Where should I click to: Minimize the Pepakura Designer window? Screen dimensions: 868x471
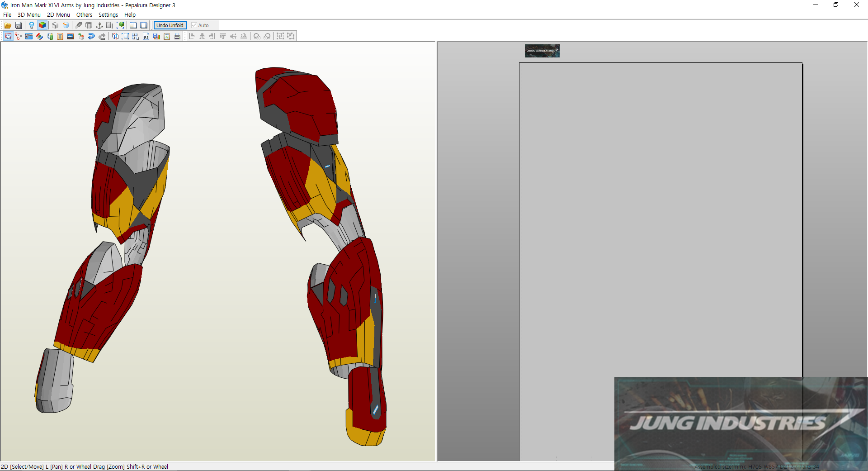point(816,5)
